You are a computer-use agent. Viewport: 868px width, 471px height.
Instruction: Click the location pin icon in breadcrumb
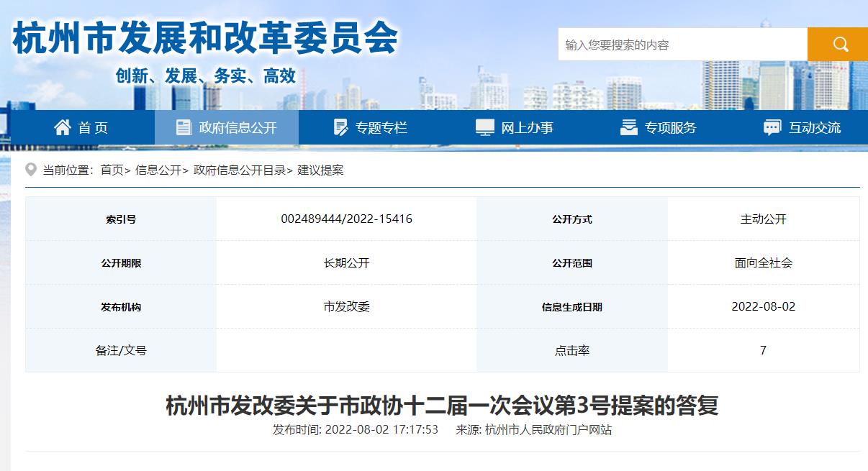[31, 170]
